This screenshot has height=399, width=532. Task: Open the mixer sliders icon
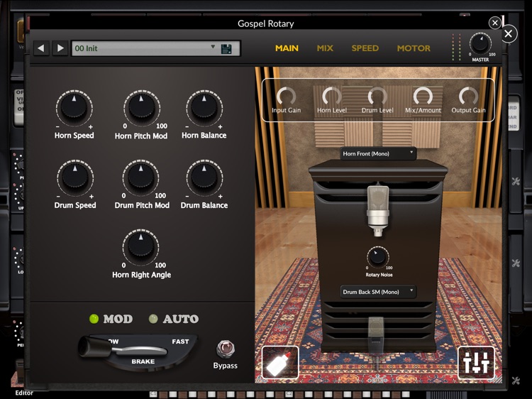(477, 363)
